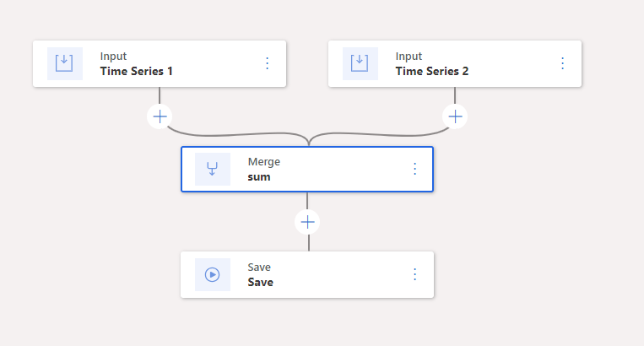Click the bold Save step name
This screenshot has height=346, width=644.
point(260,282)
